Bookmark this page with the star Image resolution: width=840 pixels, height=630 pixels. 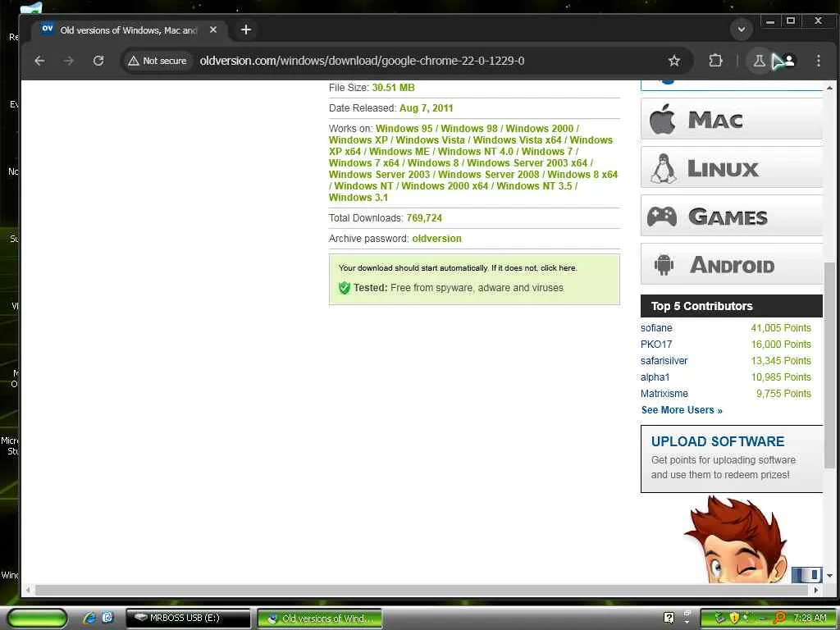pos(674,61)
